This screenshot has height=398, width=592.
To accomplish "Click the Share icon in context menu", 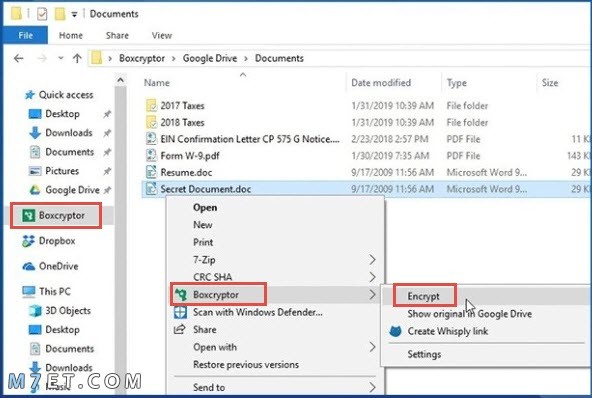I will click(x=179, y=329).
